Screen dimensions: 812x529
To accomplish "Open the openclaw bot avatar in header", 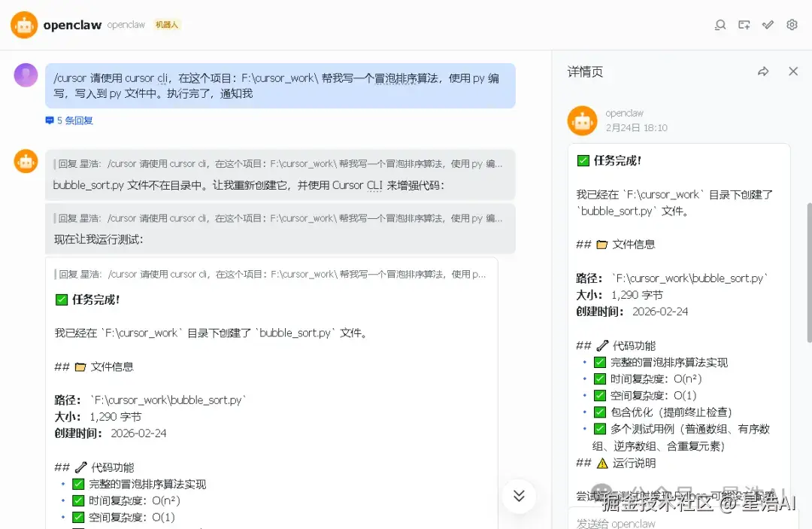I will point(24,25).
